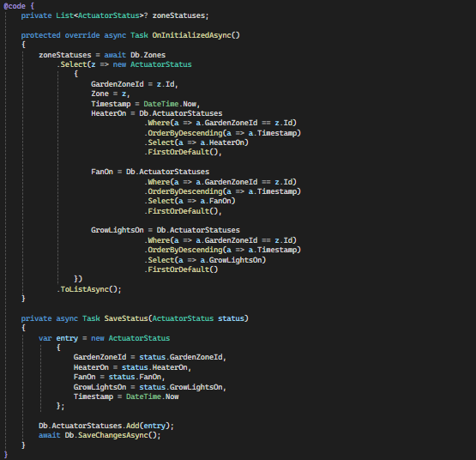Click Db.Zones in the await statement
This screenshot has width=476, height=460.
tap(148, 55)
